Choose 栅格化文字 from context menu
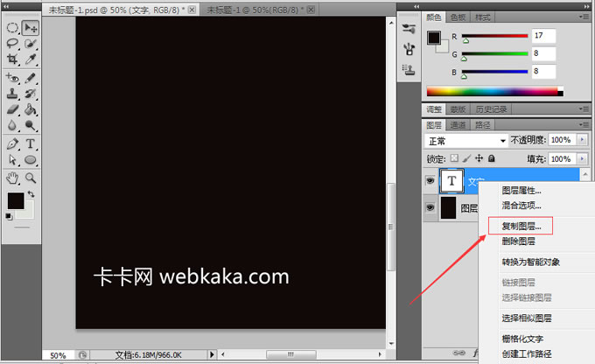The height and width of the screenshot is (364, 595). 522,339
